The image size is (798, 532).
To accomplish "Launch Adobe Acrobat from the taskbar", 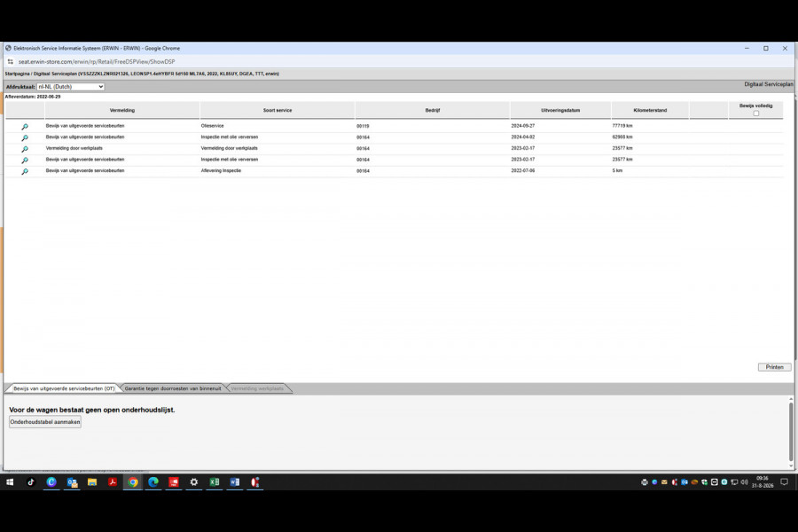I will (113, 481).
